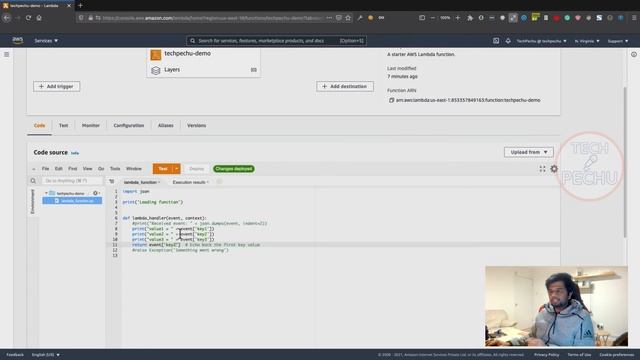Screen dimensions: 640x360
Task: Open the browser hamburger menu
Action: [634, 18]
